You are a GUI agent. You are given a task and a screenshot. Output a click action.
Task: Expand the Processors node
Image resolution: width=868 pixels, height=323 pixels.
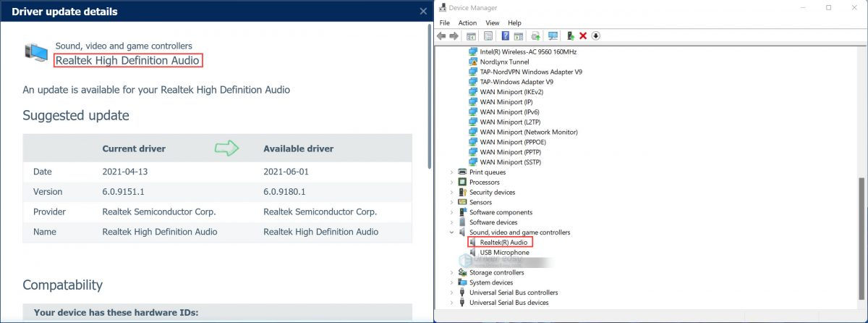pos(452,183)
